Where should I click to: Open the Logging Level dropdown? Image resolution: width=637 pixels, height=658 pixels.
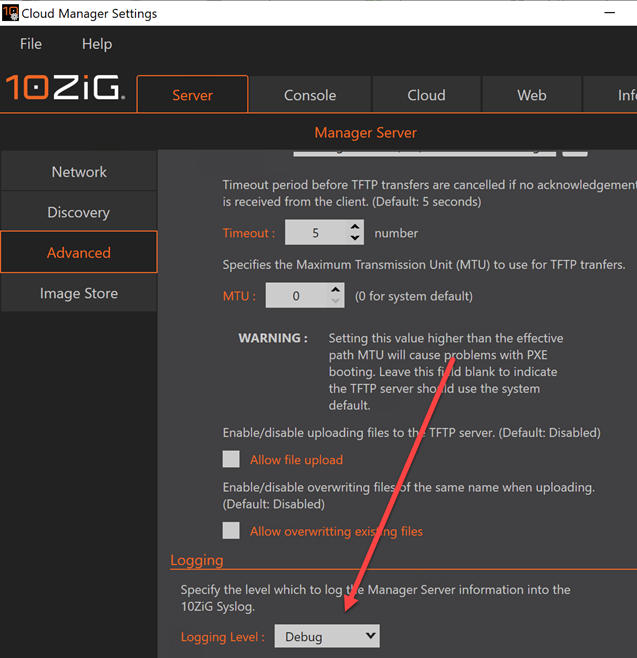coord(327,636)
